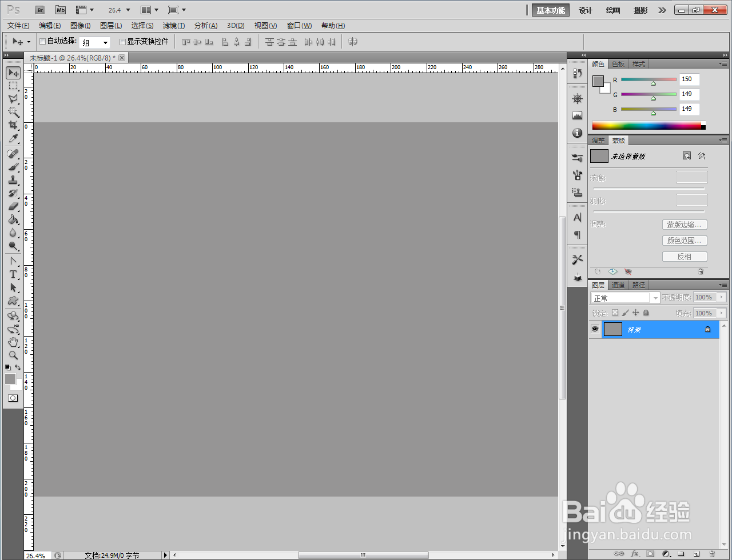Add a vector mask in Masks panel
The height and width of the screenshot is (560, 732).
[702, 156]
